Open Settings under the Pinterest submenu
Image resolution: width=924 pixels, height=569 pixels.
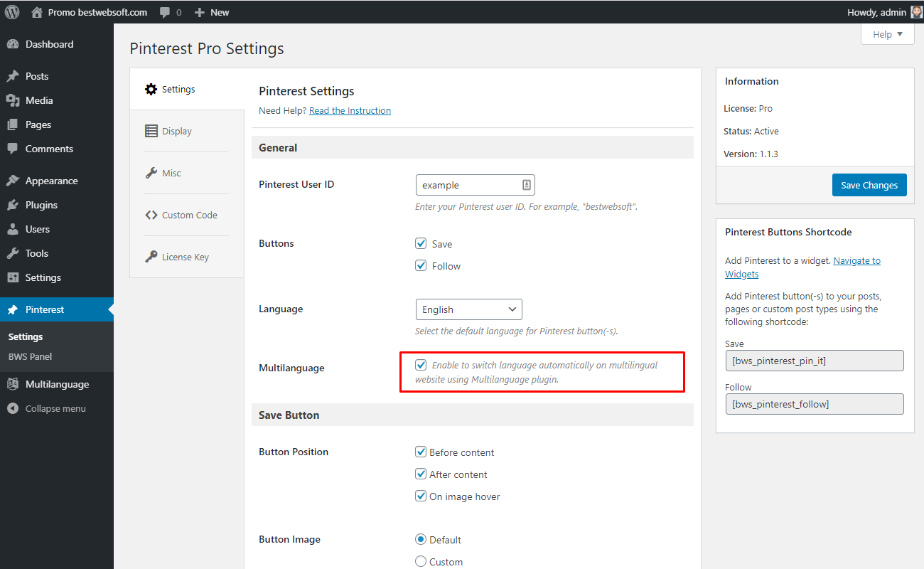26,336
